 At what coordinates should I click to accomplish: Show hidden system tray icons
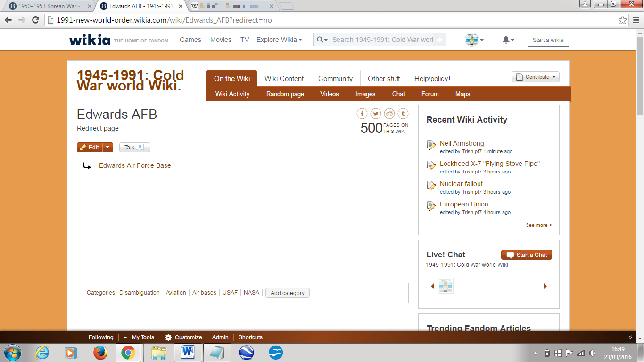(x=535, y=353)
